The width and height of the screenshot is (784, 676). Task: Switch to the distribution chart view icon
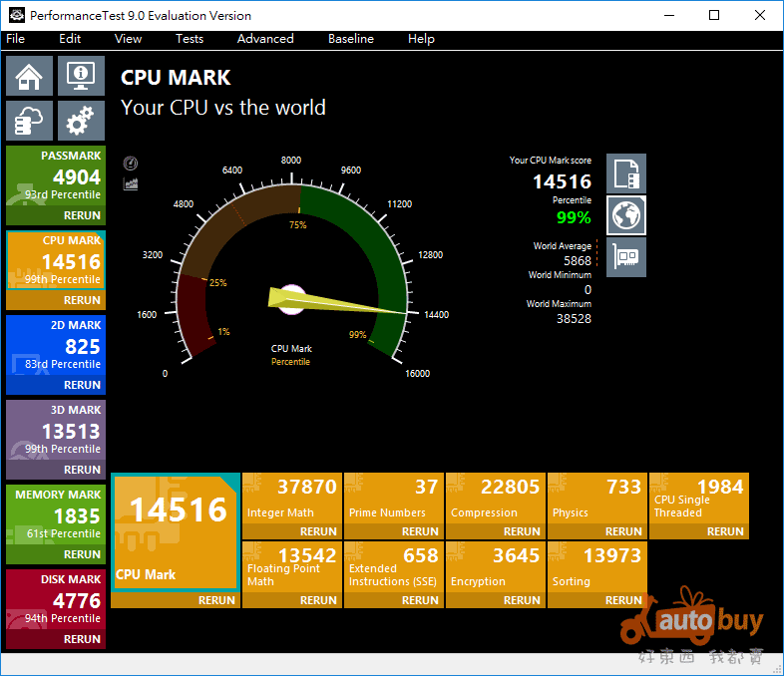(x=131, y=183)
